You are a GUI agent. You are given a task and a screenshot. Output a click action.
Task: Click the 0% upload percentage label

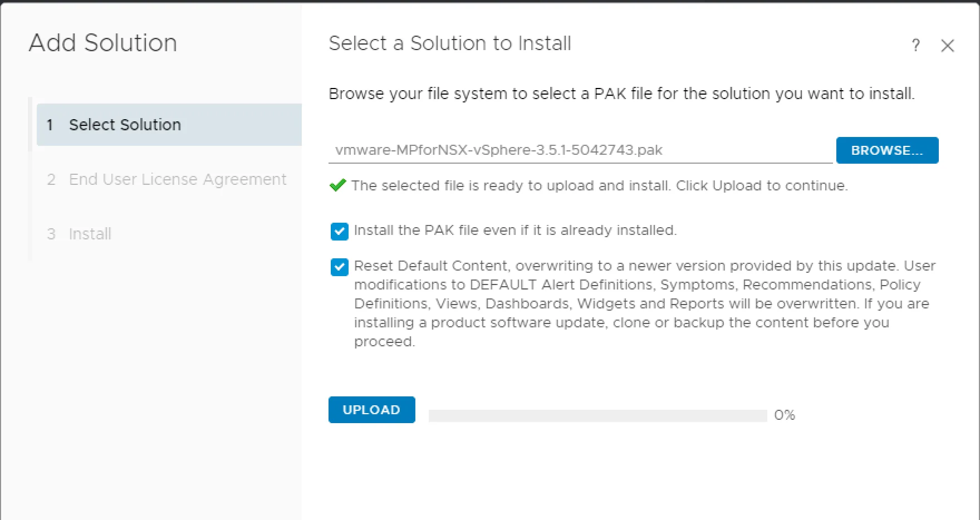pyautogui.click(x=784, y=415)
